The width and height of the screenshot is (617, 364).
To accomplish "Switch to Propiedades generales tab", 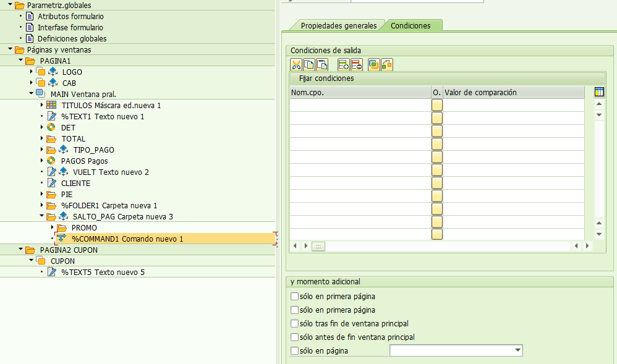I will pyautogui.click(x=338, y=25).
